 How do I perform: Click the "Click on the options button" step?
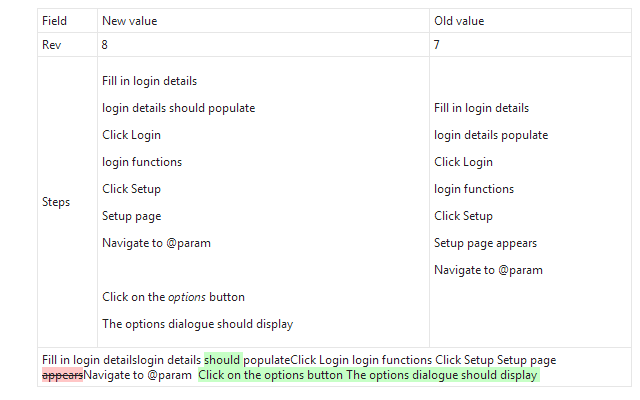173,297
